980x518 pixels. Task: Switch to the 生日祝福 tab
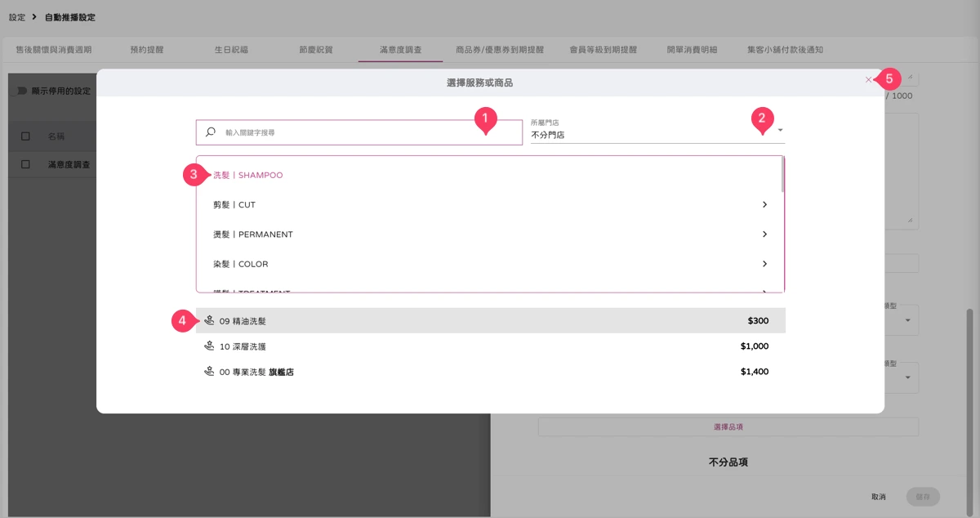coord(231,50)
